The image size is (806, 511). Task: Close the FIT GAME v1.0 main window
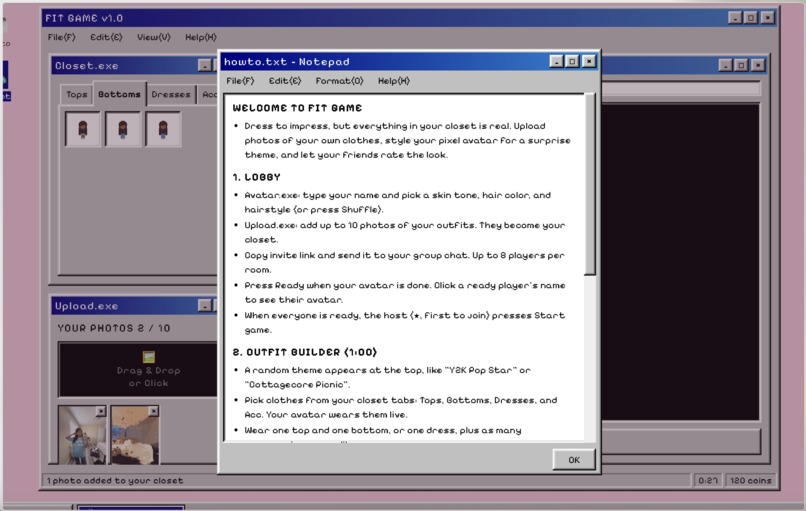click(x=767, y=18)
